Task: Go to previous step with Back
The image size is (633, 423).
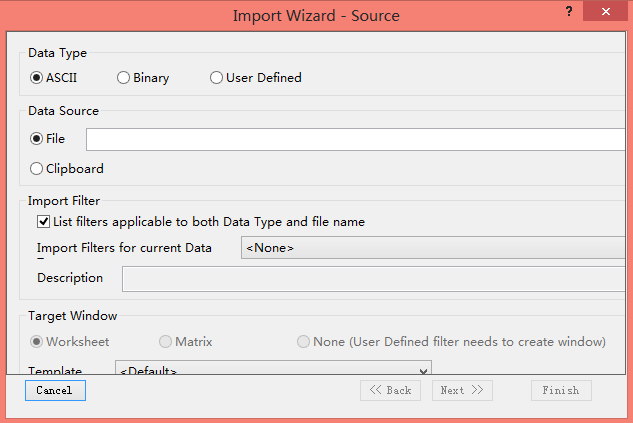Action: pyautogui.click(x=390, y=390)
